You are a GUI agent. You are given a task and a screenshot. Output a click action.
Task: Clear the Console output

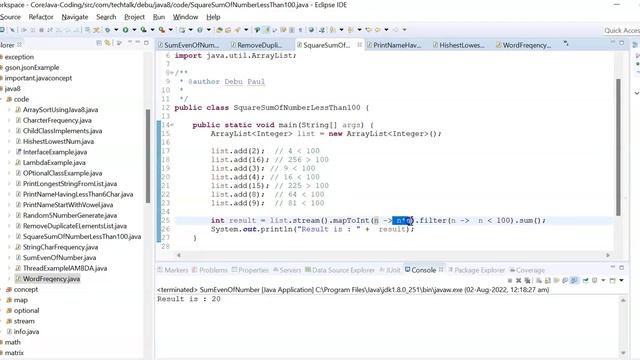tap(539, 280)
